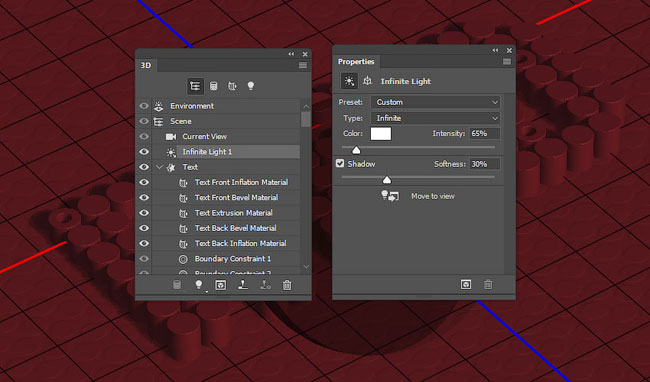Toggle visibility of Current View
This screenshot has height=382, width=650.
tap(144, 136)
